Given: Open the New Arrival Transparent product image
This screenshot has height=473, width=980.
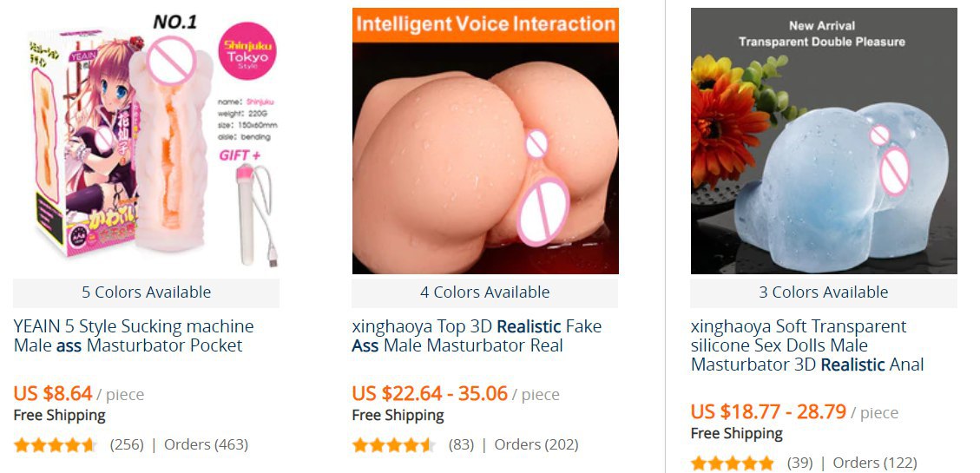Looking at the screenshot, I should coord(824,141).
